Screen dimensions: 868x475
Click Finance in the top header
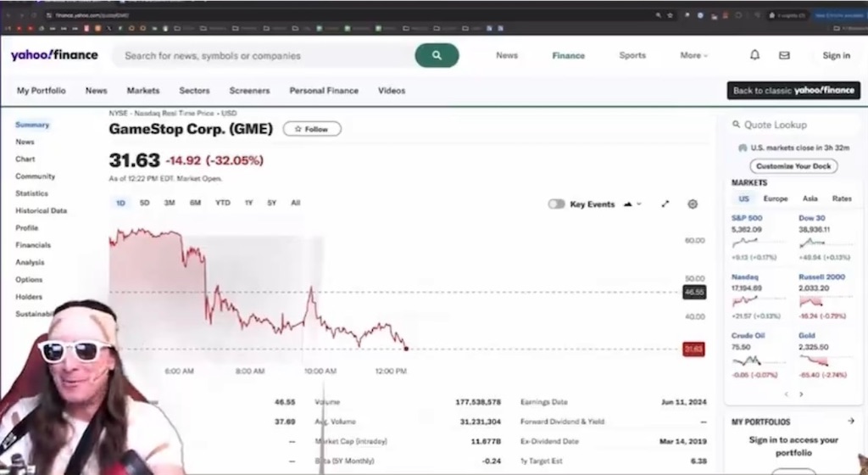(568, 55)
